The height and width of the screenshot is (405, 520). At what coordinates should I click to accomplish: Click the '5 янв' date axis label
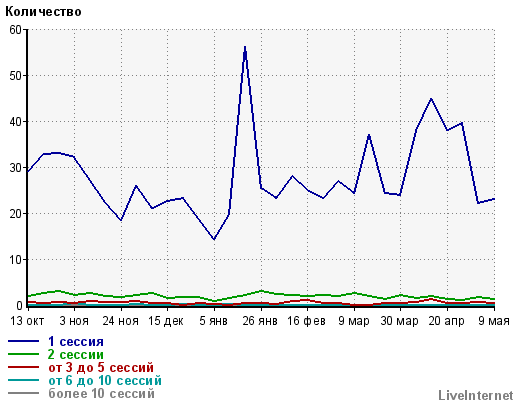tap(213, 321)
